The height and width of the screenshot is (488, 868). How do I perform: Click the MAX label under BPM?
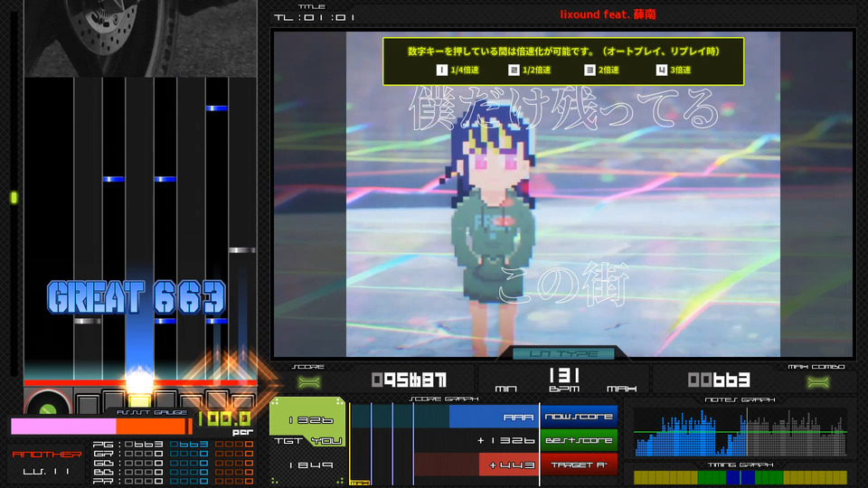click(621, 389)
